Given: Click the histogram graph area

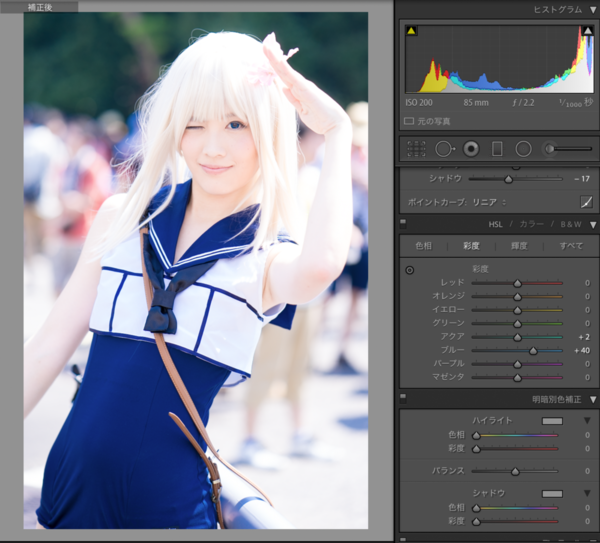Looking at the screenshot, I should tap(499, 59).
